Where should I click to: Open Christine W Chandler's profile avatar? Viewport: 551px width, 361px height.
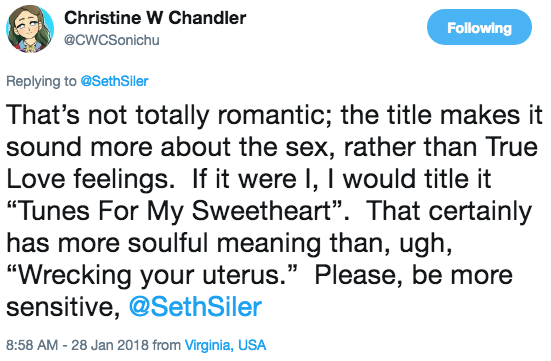[x=30, y=29]
